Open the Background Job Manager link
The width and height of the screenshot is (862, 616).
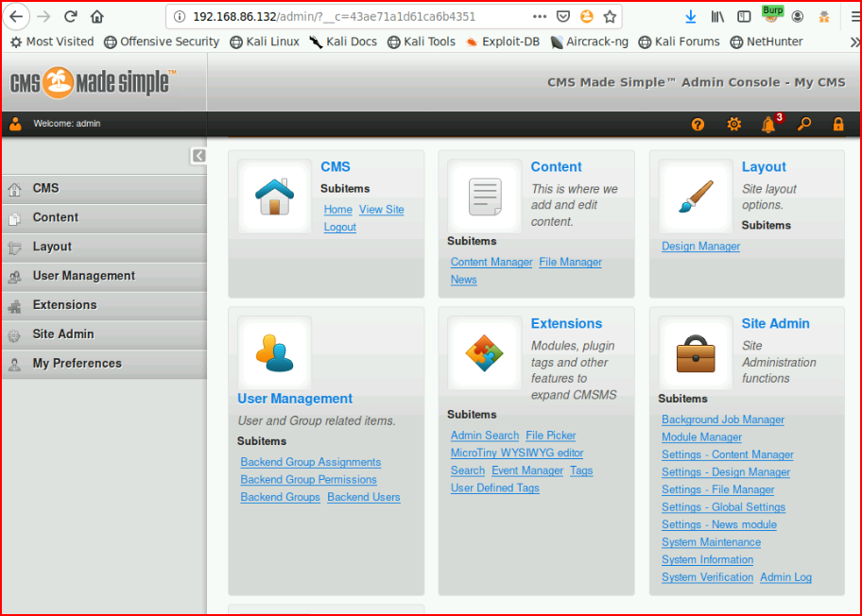[x=723, y=419]
